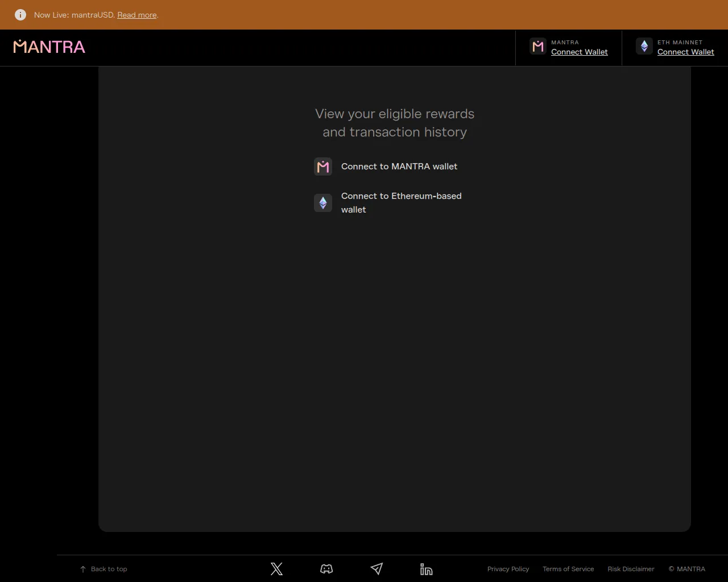
Task: Click the info icon in the announcement banner
Action: tap(20, 15)
